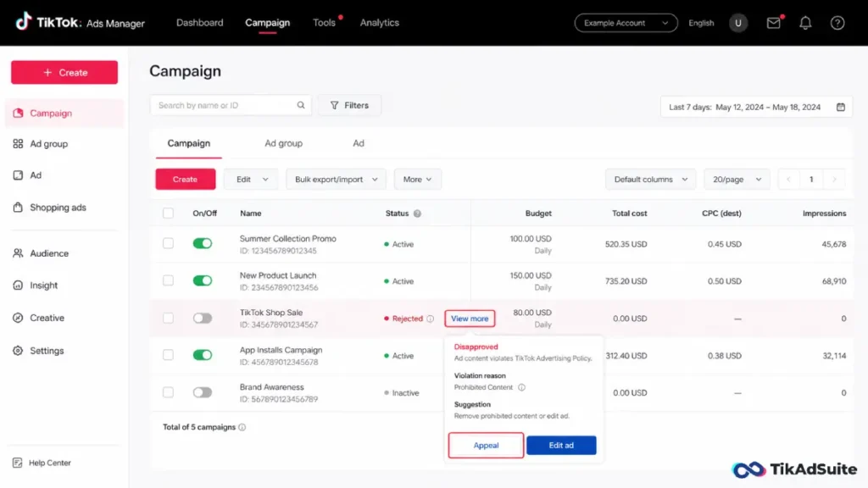Click the Total cost column header
The image size is (868, 488).
coord(630,213)
